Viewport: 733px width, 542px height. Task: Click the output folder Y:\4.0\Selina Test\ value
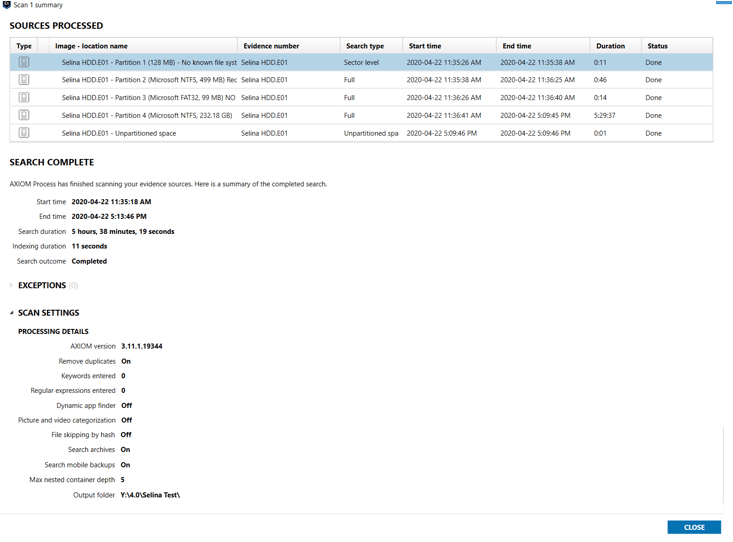150,495
